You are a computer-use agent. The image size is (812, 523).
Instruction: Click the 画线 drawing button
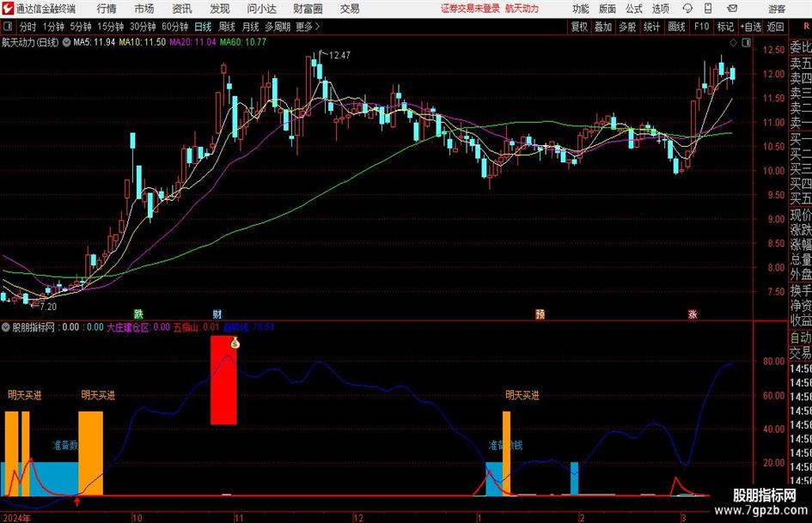pos(676,27)
